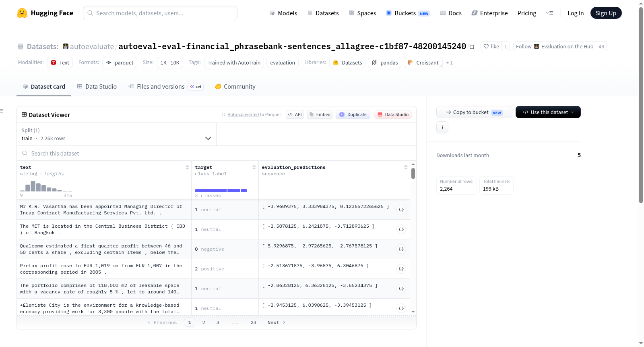The width and height of the screenshot is (644, 347).
Task: Go to page 2 of the viewer
Action: [x=204, y=322]
